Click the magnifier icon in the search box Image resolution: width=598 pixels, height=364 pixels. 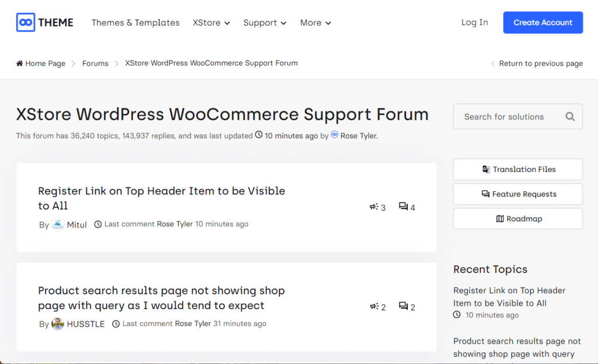click(x=569, y=117)
